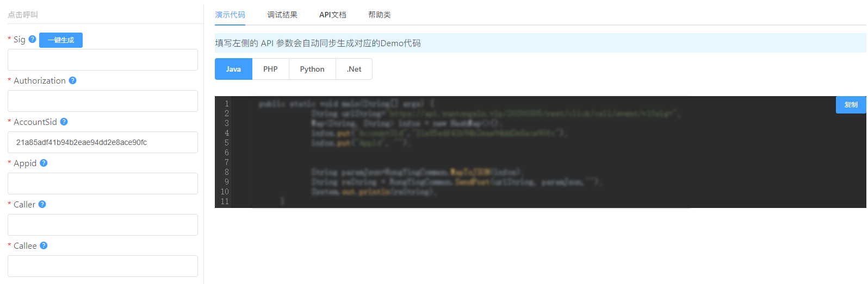This screenshot has height=284, width=868.
Task: Focus the Sig input field
Action: click(x=103, y=60)
